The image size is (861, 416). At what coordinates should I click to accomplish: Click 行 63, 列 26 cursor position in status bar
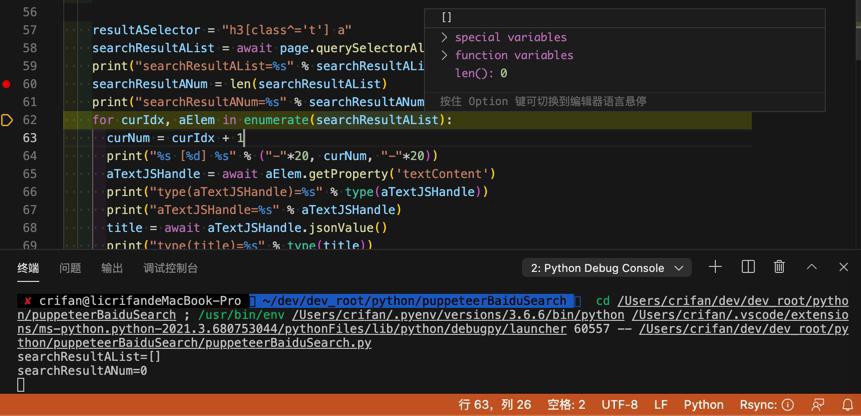point(495,405)
